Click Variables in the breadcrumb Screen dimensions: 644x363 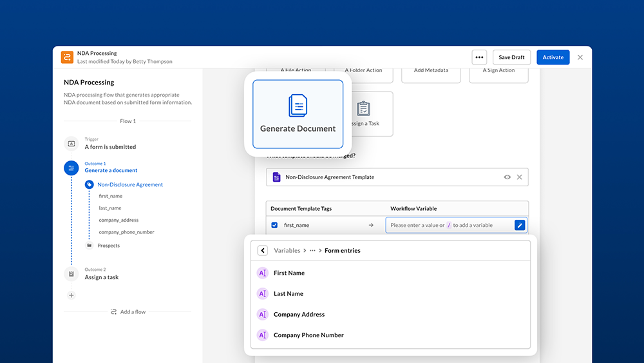[x=287, y=250]
